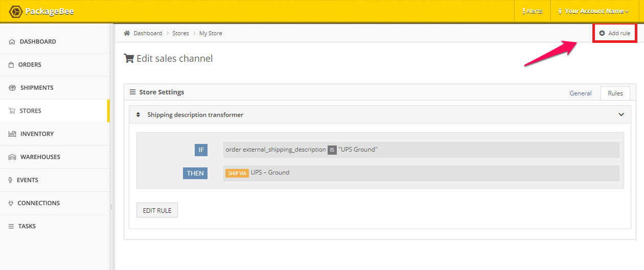Click the "UPS Ground" condition value
Viewport: 644px width, 270px height.
358,150
